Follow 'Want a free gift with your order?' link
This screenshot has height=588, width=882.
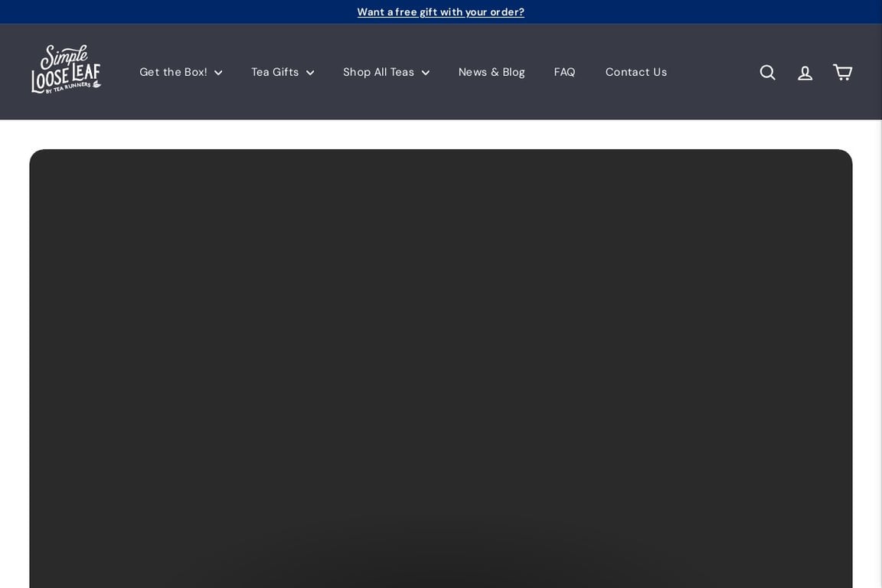[440, 11]
